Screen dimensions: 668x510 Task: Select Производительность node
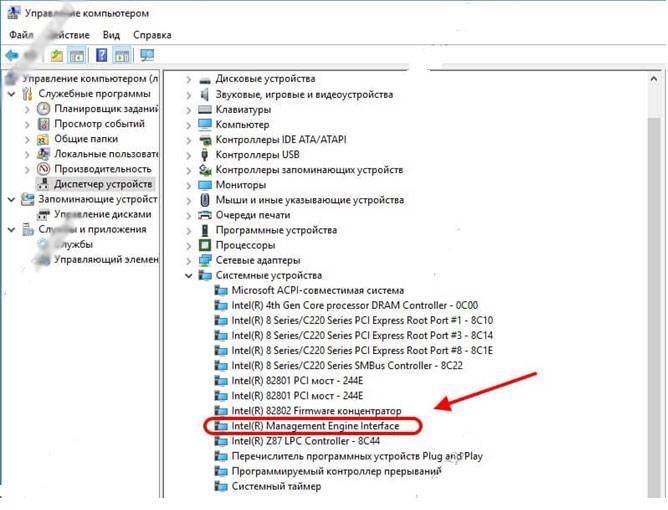(103, 169)
